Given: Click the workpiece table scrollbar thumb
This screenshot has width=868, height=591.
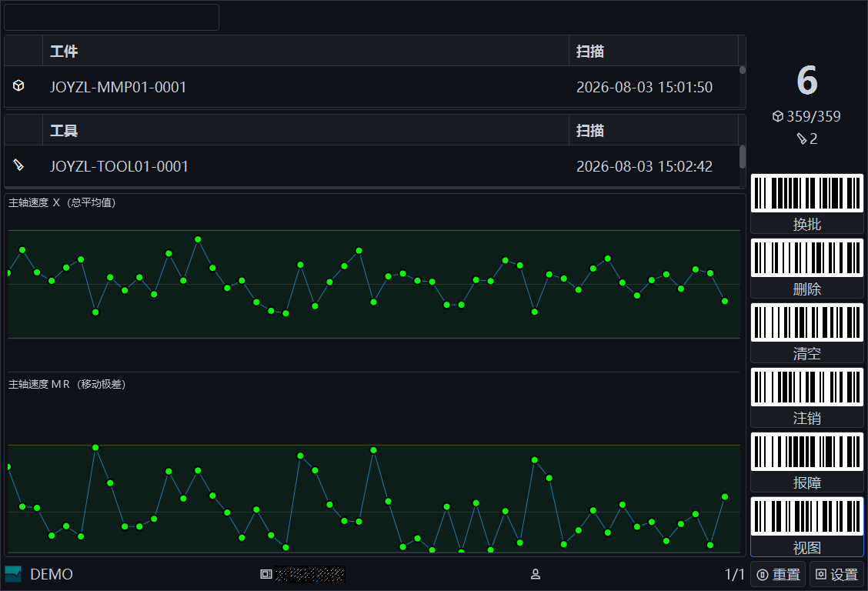Looking at the screenshot, I should tap(743, 70).
